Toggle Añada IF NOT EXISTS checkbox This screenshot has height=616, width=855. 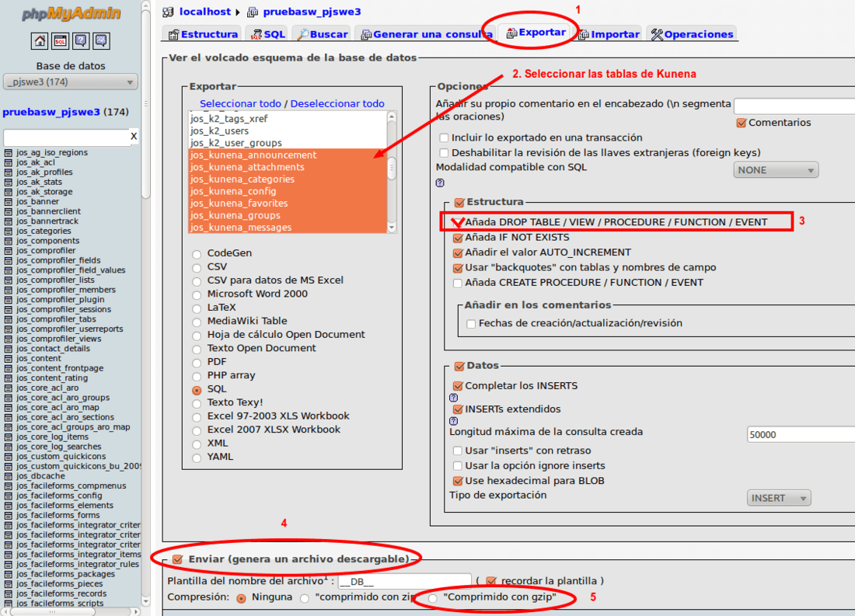458,238
